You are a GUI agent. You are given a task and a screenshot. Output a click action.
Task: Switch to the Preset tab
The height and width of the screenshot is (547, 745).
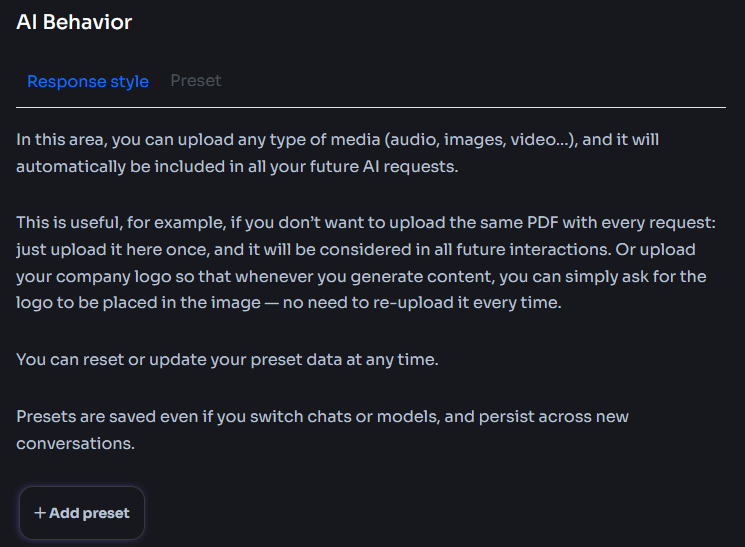196,81
